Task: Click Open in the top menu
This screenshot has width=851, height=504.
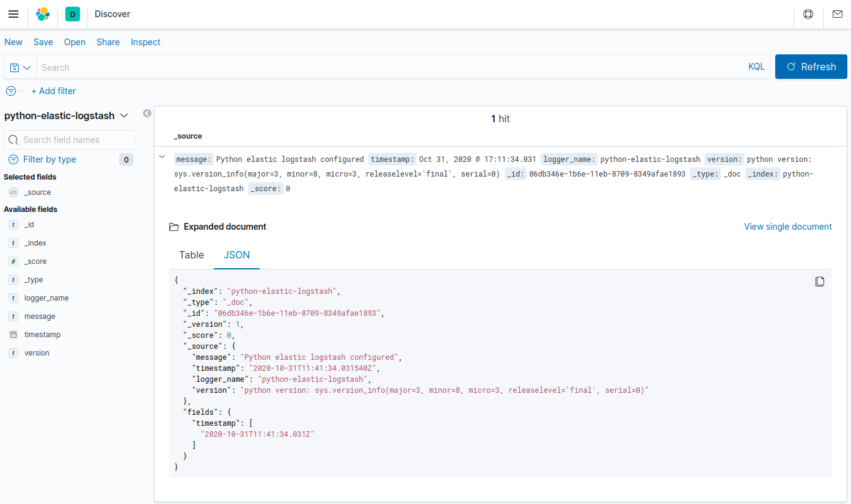Action: (75, 42)
